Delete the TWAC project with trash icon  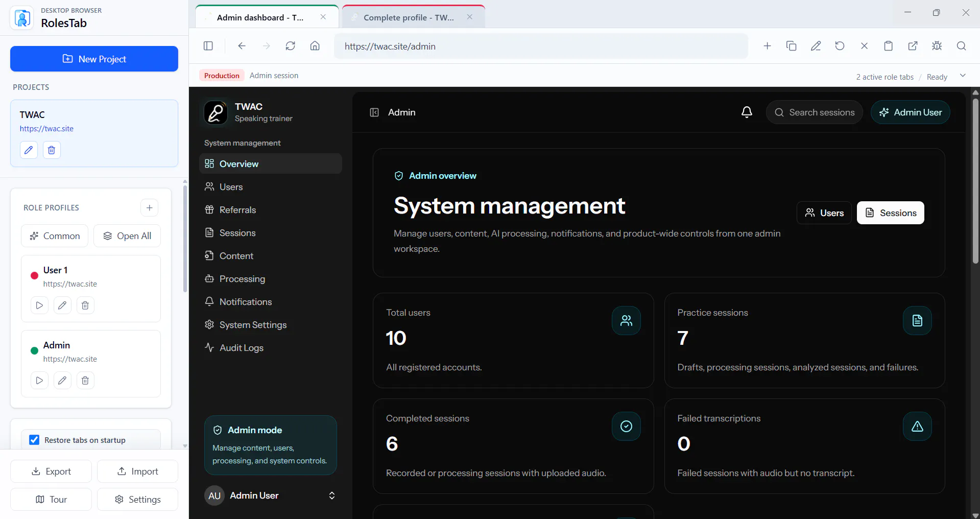pos(52,150)
